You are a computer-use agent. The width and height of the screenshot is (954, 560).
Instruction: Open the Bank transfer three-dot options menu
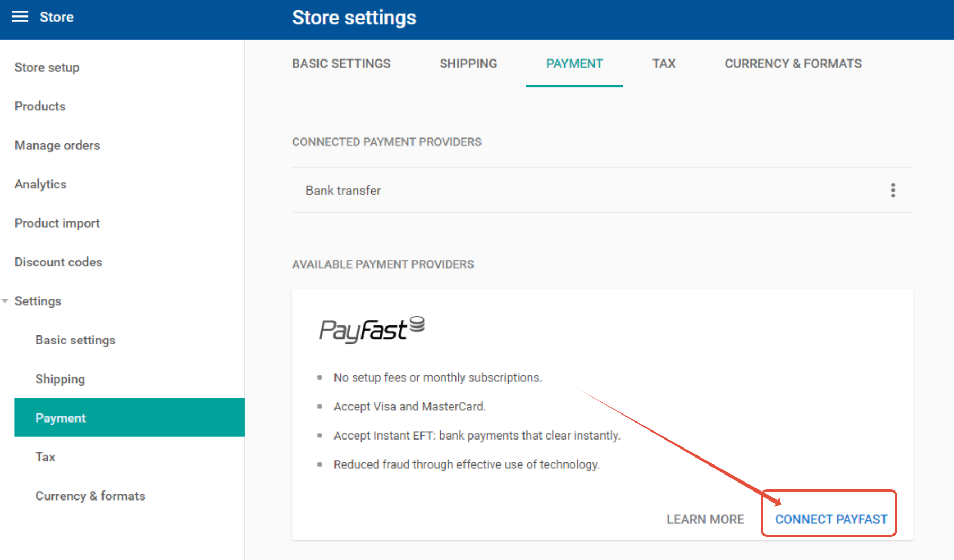click(893, 191)
